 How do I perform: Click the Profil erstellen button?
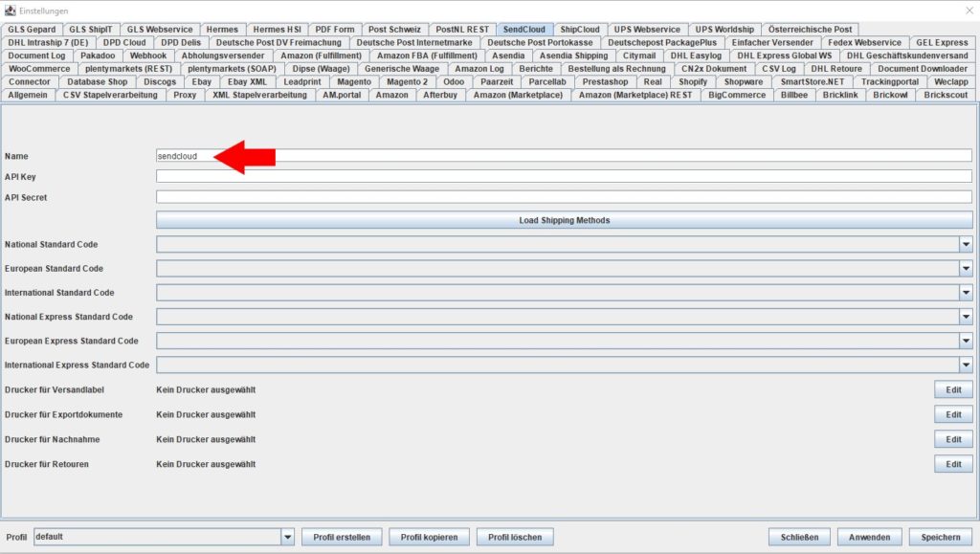(342, 537)
